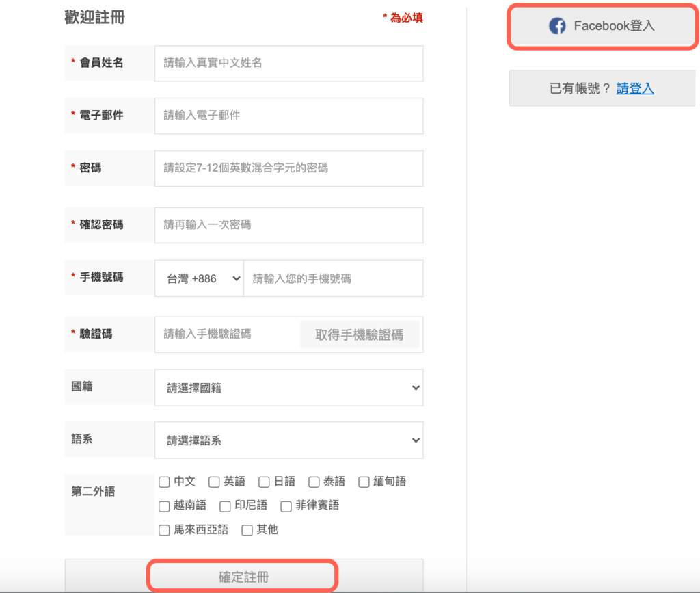Check the 中文 second language checkbox
Image resolution: width=700 pixels, height=593 pixels.
(x=164, y=482)
